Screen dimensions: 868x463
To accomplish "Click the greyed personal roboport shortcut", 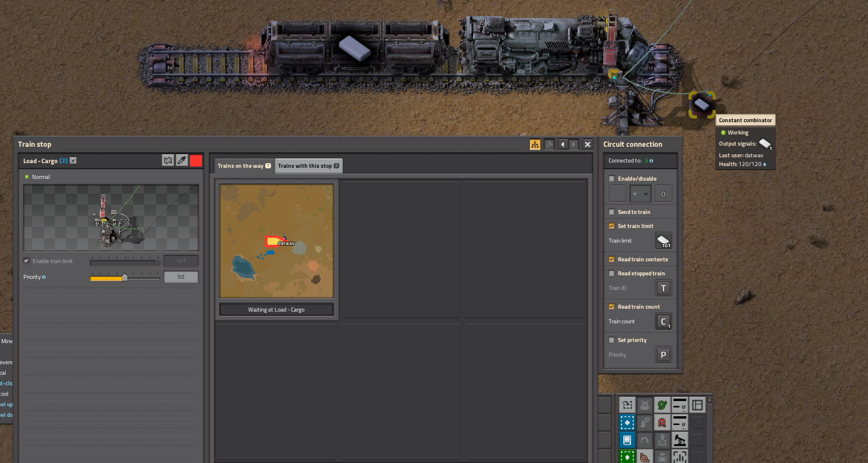I will point(644,405).
